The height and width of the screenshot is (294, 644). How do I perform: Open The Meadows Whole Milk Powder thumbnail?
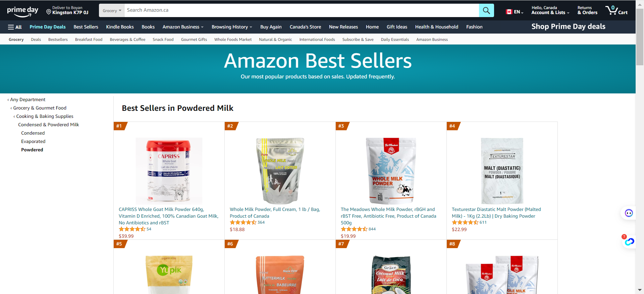coord(391,171)
